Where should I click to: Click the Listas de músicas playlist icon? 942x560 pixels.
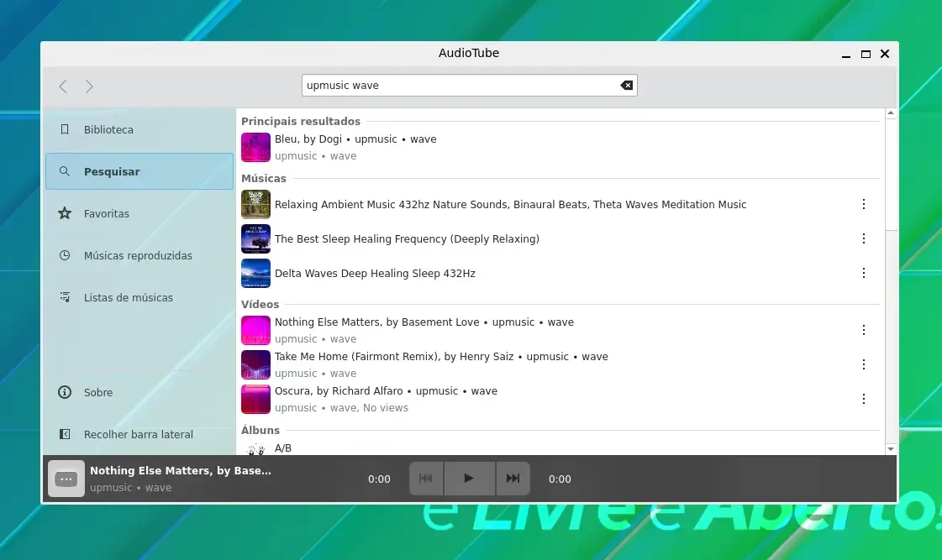pos(65,297)
